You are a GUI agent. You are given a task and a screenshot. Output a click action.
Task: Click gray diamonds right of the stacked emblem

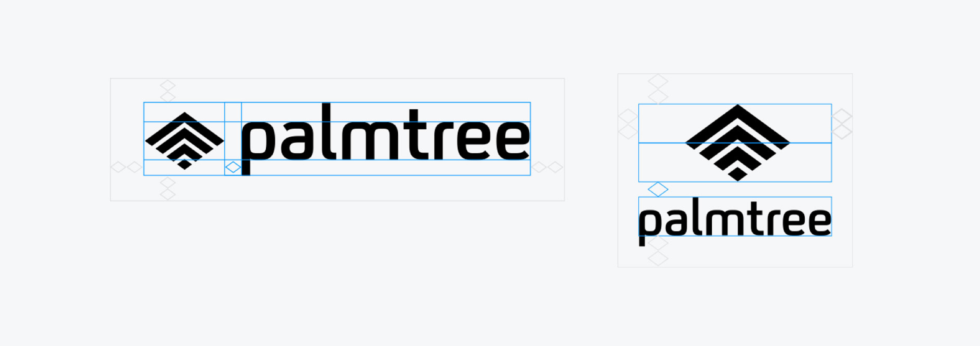(842, 124)
